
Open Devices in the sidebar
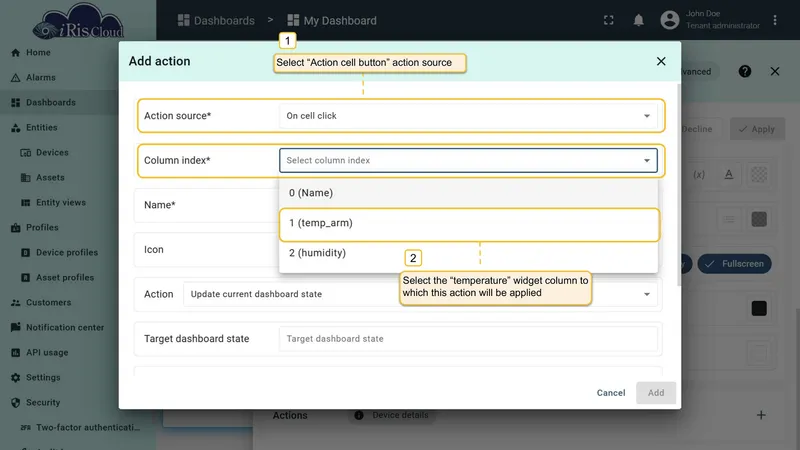coord(52,153)
